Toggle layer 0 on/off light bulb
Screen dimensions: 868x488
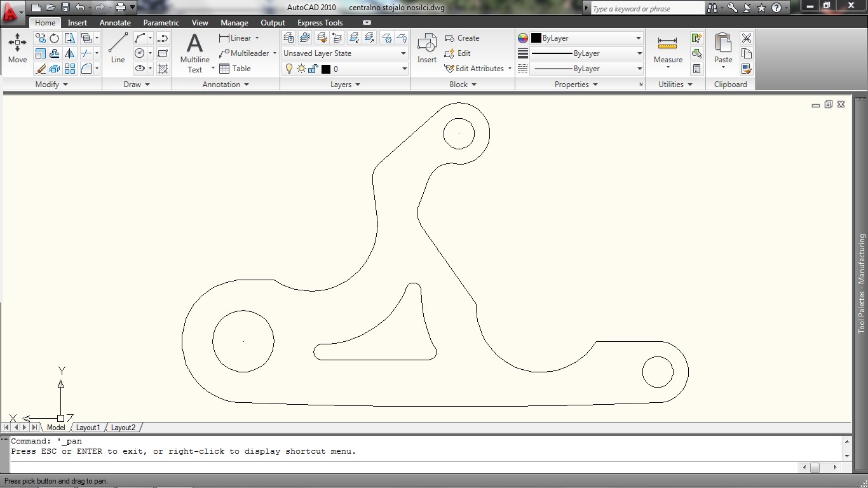pyautogui.click(x=289, y=69)
